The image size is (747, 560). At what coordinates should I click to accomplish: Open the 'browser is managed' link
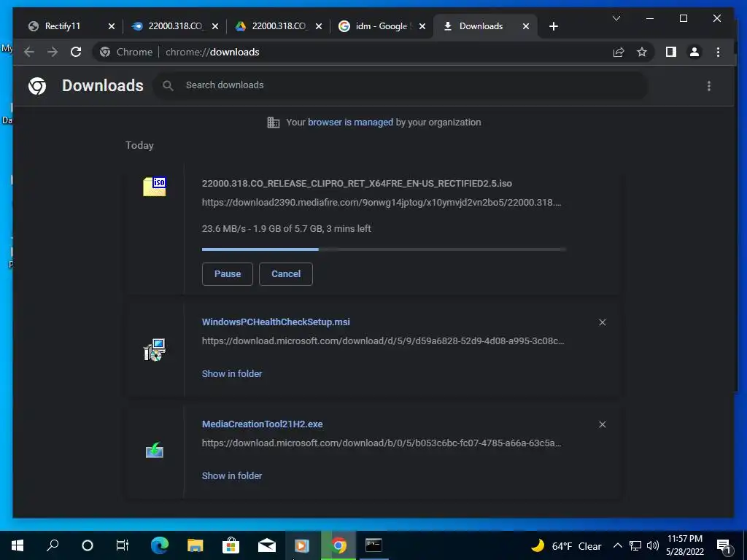[x=350, y=122]
